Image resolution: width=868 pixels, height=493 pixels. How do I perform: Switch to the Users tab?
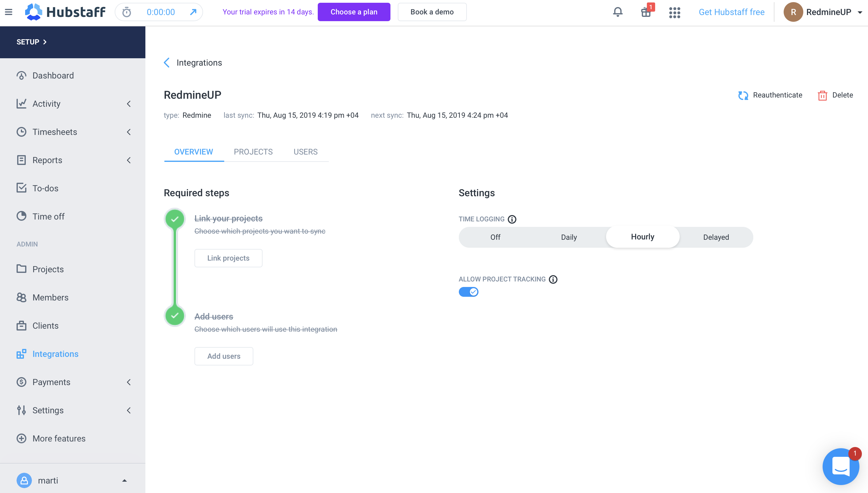point(305,151)
